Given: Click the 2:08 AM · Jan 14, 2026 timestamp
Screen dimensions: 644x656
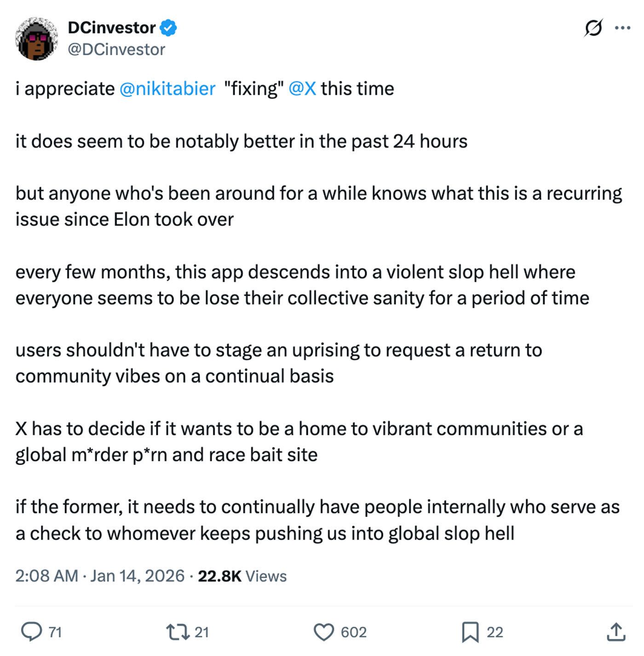Looking at the screenshot, I should click(x=100, y=576).
